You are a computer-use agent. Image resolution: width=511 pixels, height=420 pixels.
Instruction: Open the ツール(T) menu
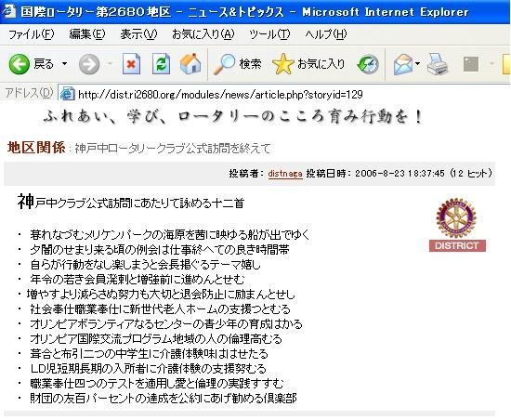(x=269, y=33)
